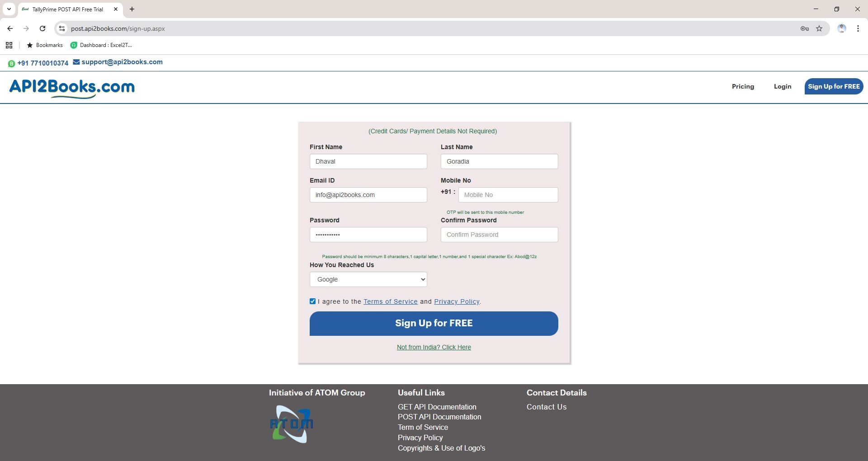This screenshot has width=868, height=461.
Task: Open the Bookmarks folder
Action: [45, 45]
